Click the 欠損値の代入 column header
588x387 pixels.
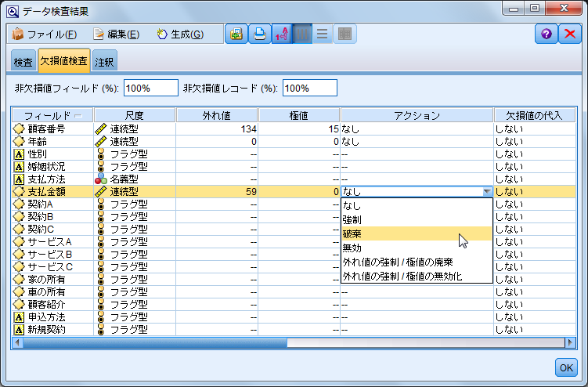(x=535, y=115)
